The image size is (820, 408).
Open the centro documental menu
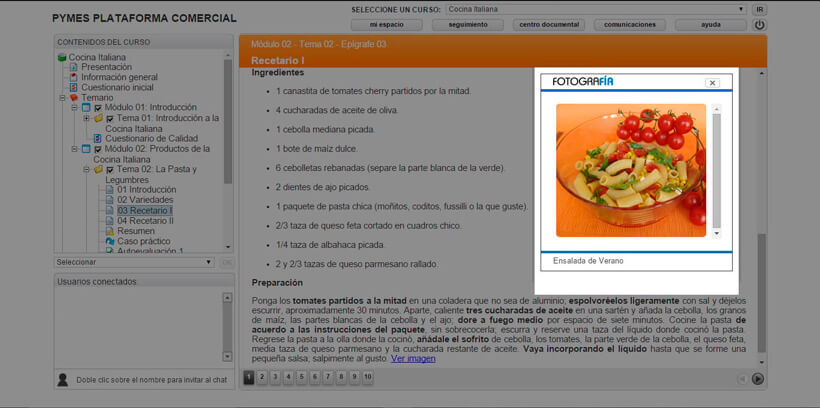[x=549, y=25]
